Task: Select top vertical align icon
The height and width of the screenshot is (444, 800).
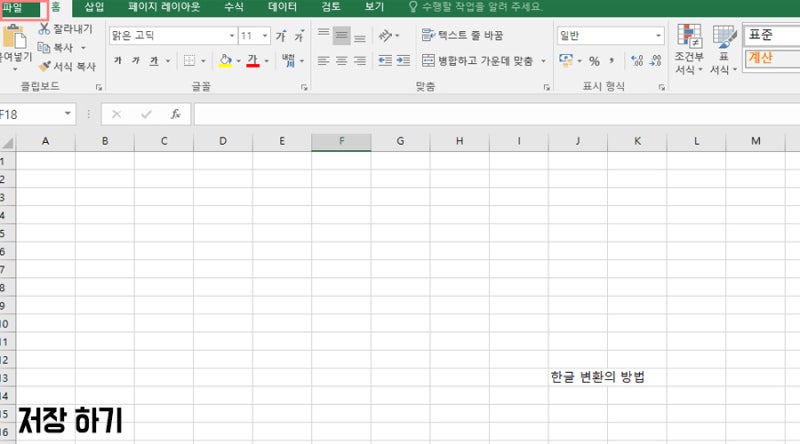Action: [x=323, y=35]
